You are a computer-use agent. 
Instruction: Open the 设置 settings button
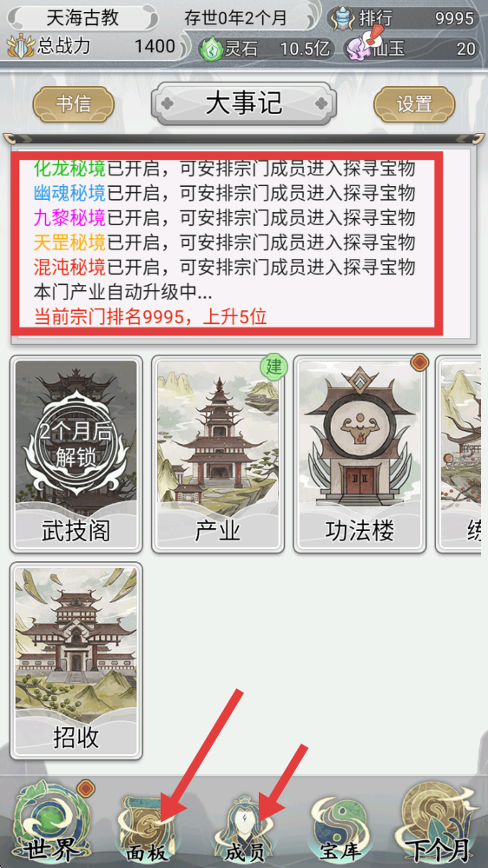click(414, 104)
